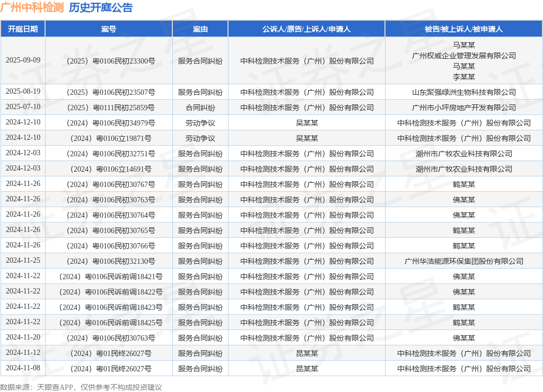Click defendant 李某某 in first row
This screenshot has height=392, width=543.
coord(463,77)
